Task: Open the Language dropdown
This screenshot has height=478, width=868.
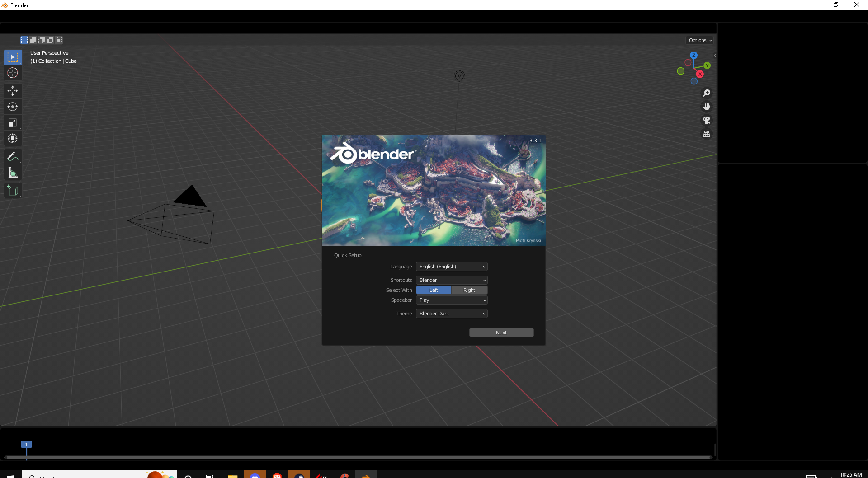Action: click(452, 267)
